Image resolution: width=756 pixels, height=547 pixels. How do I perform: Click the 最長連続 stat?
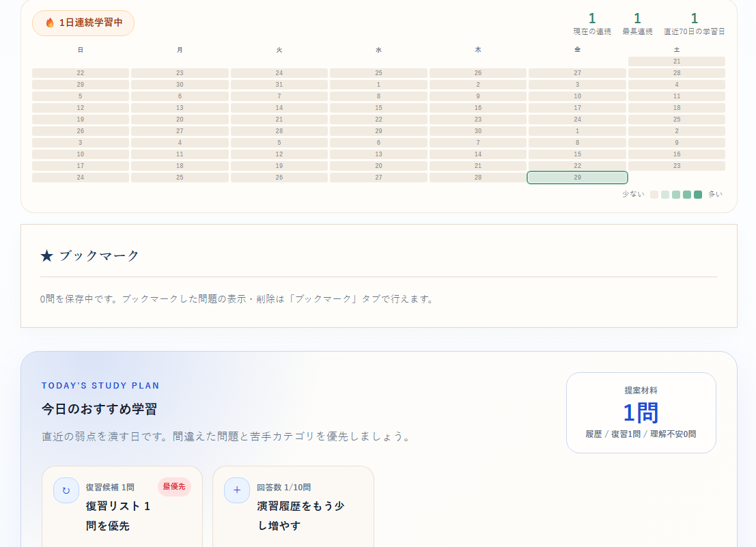pyautogui.click(x=637, y=24)
